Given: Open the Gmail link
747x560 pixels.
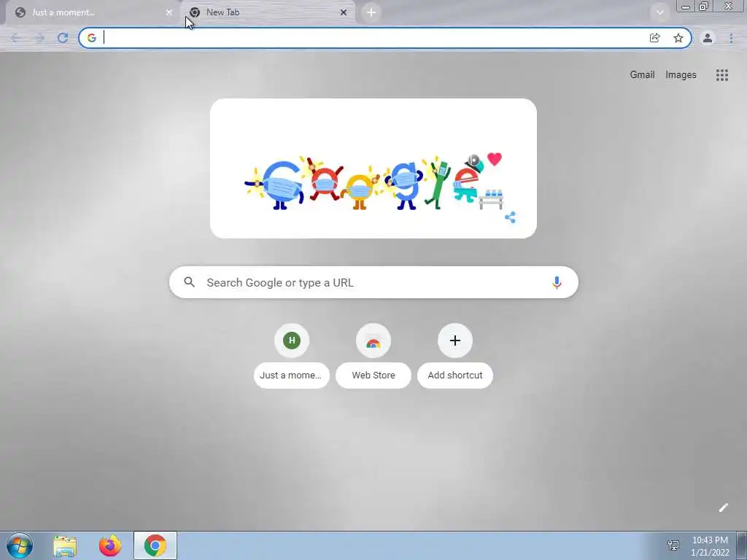Looking at the screenshot, I should [642, 75].
